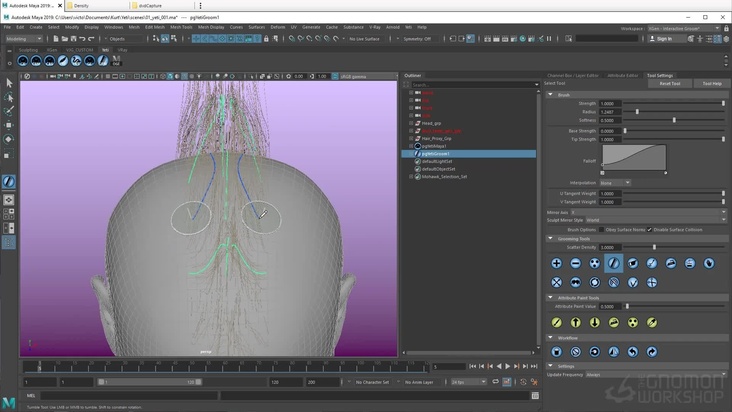The image size is (732, 412).
Task: Collapse the Grooming Tools section
Action: click(x=550, y=238)
